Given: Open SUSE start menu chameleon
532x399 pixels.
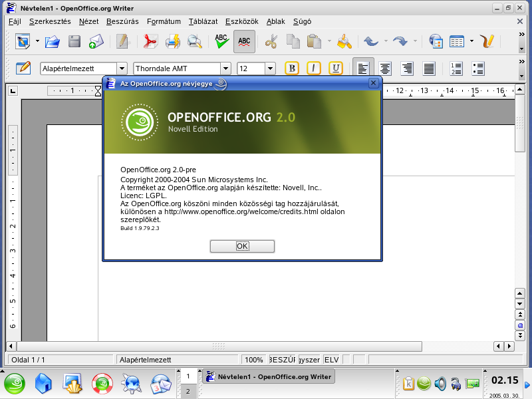Looking at the screenshot, I should [14, 384].
